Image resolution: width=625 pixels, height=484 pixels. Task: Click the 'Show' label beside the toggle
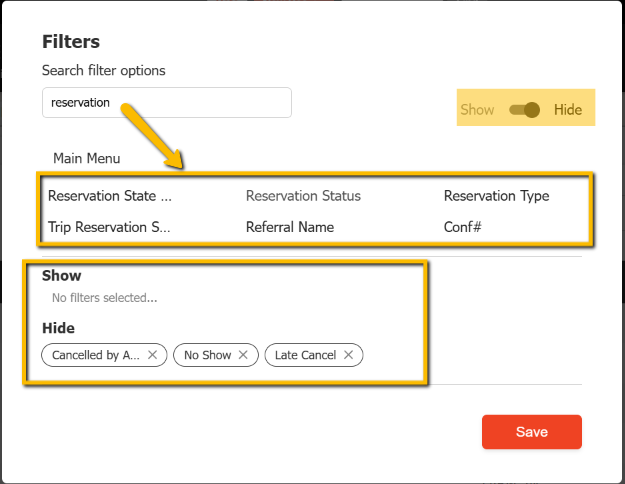(477, 110)
